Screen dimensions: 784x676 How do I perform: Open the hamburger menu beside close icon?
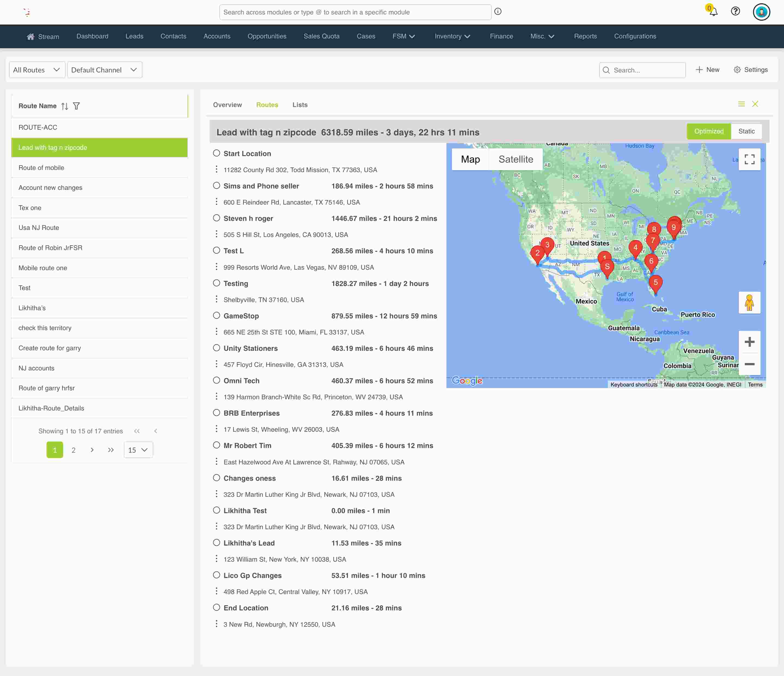pyautogui.click(x=741, y=104)
